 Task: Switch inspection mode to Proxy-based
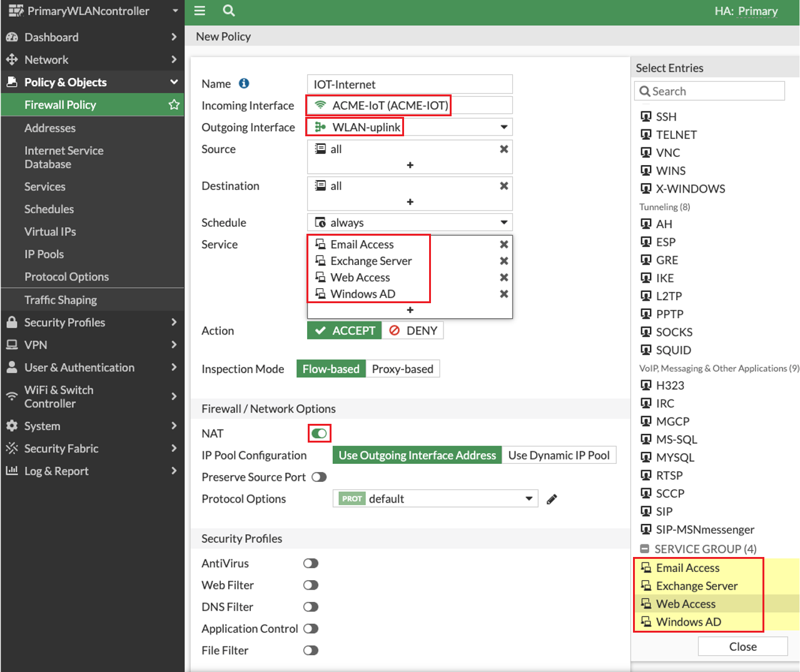pos(402,369)
